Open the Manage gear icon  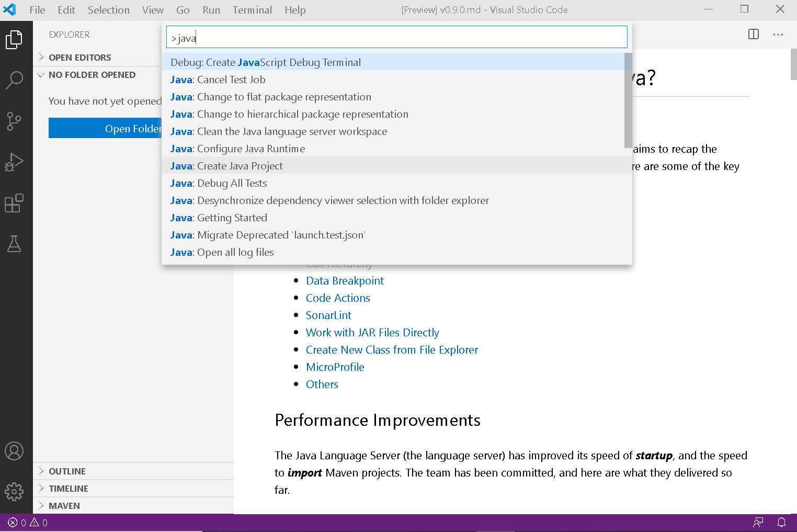[14, 492]
